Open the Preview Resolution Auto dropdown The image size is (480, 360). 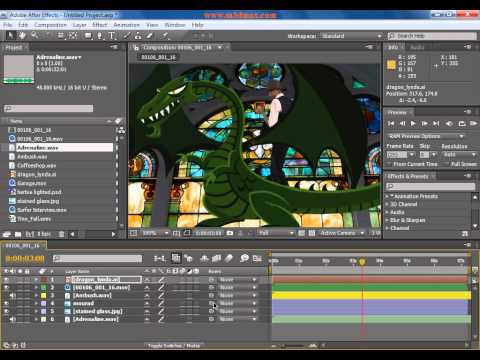coord(459,155)
